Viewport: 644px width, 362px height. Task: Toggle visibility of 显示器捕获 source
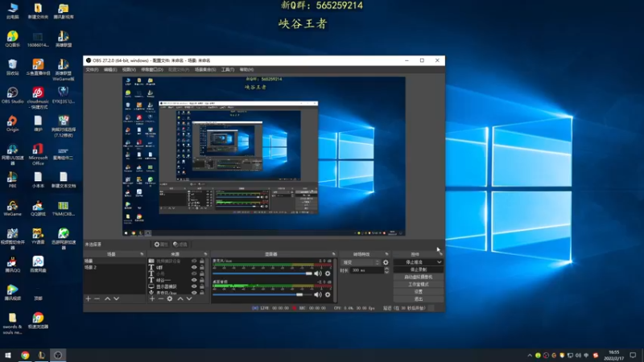[194, 286]
